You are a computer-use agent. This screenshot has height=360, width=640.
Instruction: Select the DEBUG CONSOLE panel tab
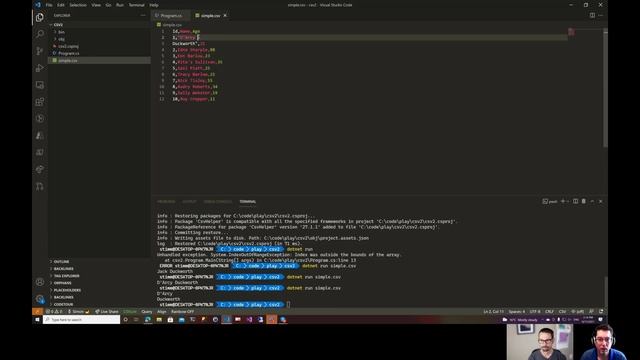(218, 202)
